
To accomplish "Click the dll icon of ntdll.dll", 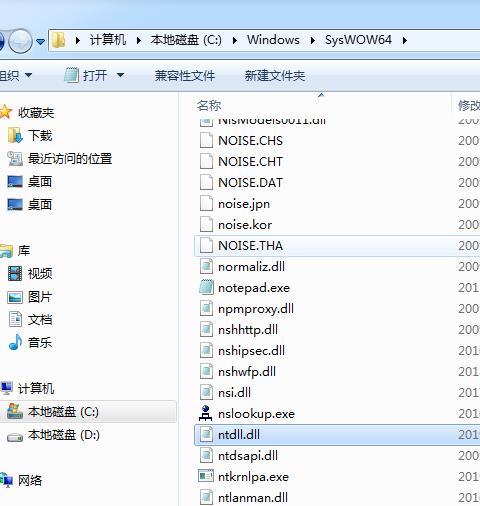I will (206, 434).
